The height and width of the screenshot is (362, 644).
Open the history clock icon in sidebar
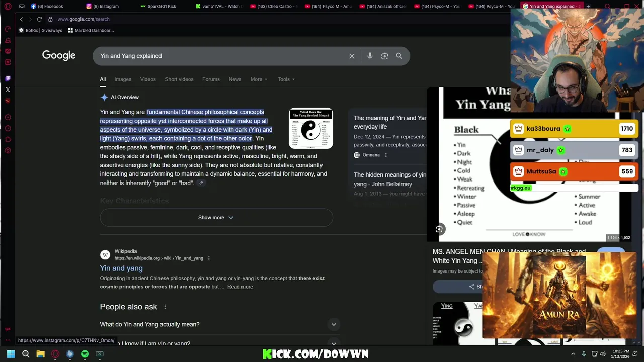tap(8, 128)
